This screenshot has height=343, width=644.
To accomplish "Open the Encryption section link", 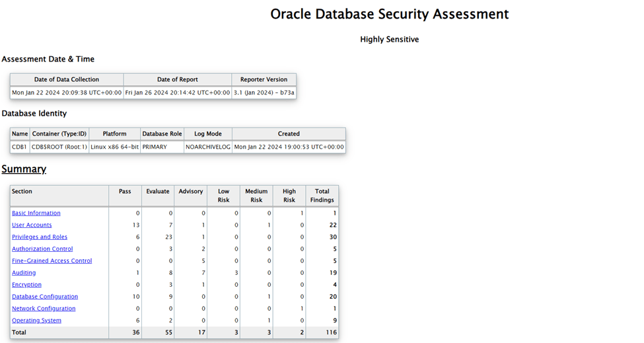I will click(x=26, y=284).
